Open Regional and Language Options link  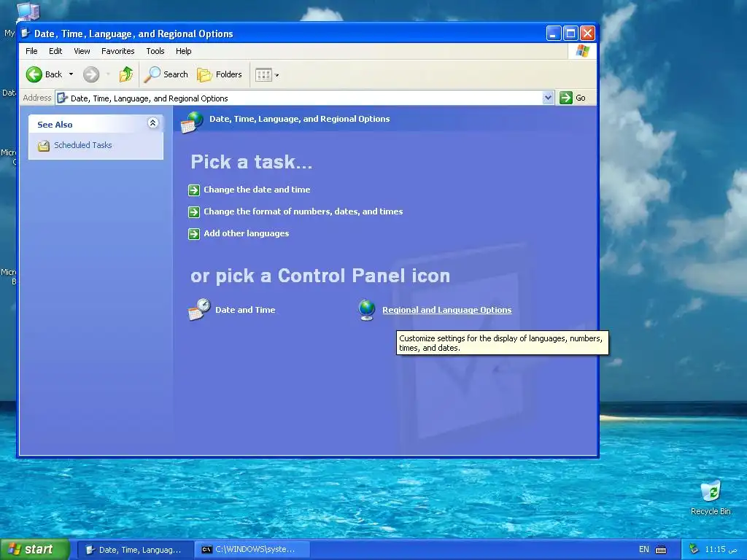tap(447, 310)
